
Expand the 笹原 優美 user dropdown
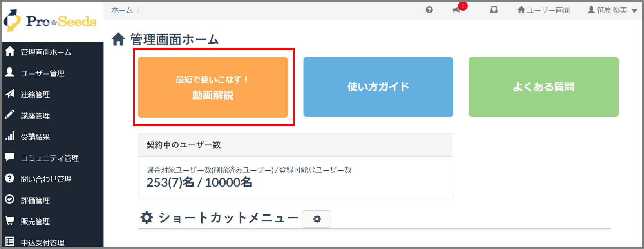tap(613, 10)
